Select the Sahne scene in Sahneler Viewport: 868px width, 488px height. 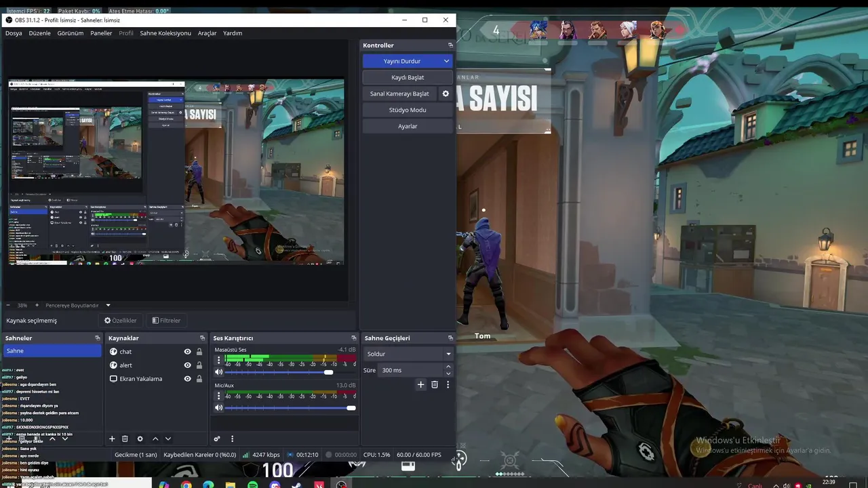coord(52,351)
